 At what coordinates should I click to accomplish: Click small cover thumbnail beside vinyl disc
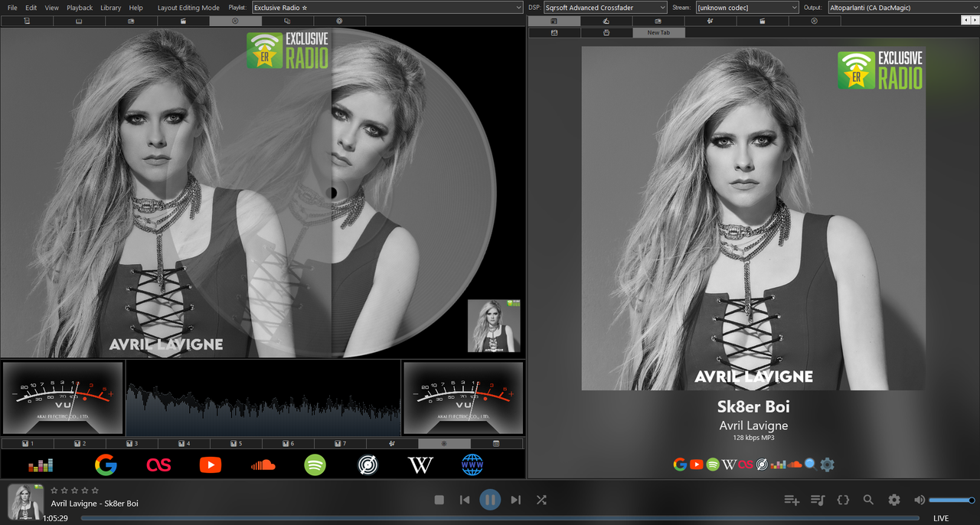[494, 326]
